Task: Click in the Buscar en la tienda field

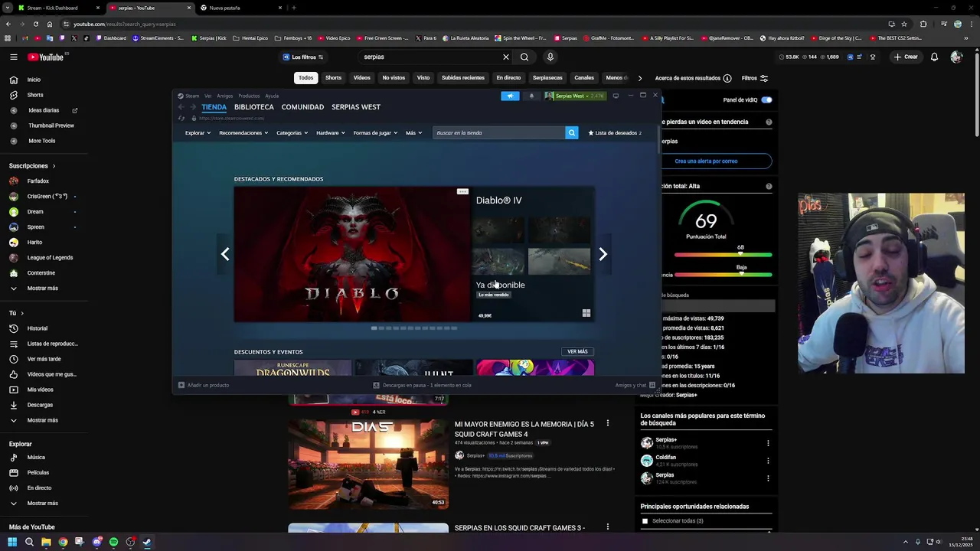Action: [498, 132]
